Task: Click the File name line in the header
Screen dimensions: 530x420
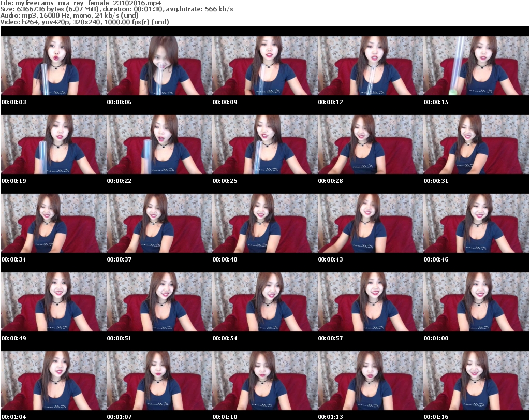Action: (81, 3)
